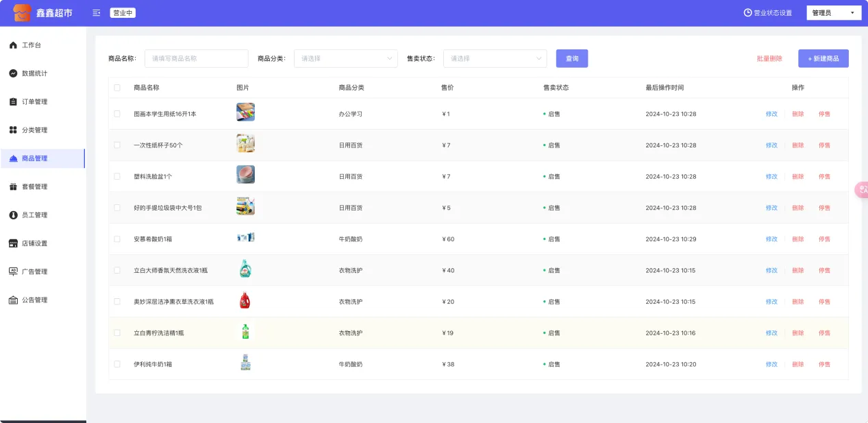Click 店铺设置 shop icon
The height and width of the screenshot is (423, 868).
click(13, 243)
